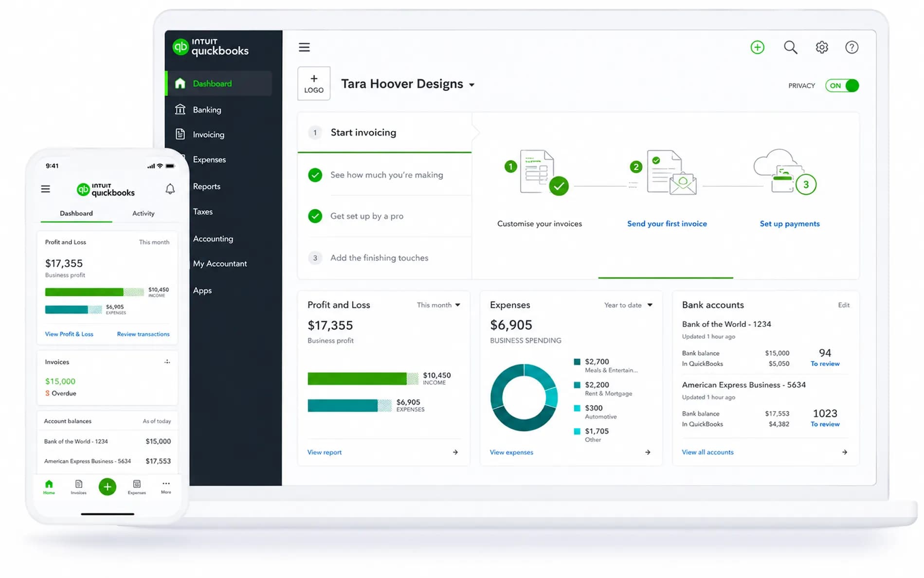The image size is (924, 578).
Task: Expand the Add the finishing touches step
Action: point(384,258)
